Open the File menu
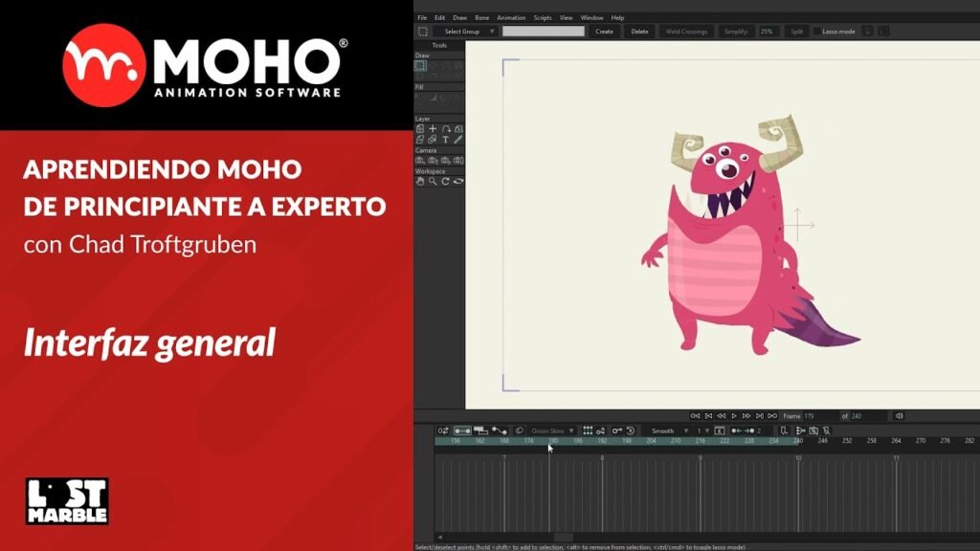The image size is (980, 551). (x=422, y=17)
